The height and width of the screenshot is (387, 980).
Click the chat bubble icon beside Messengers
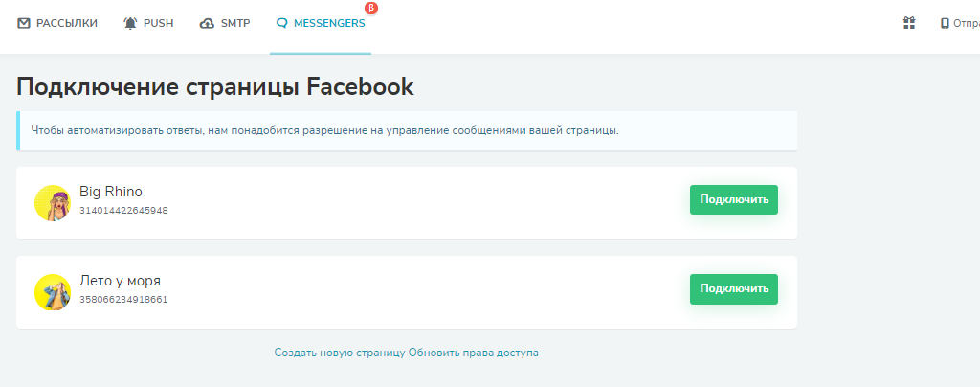tap(281, 23)
